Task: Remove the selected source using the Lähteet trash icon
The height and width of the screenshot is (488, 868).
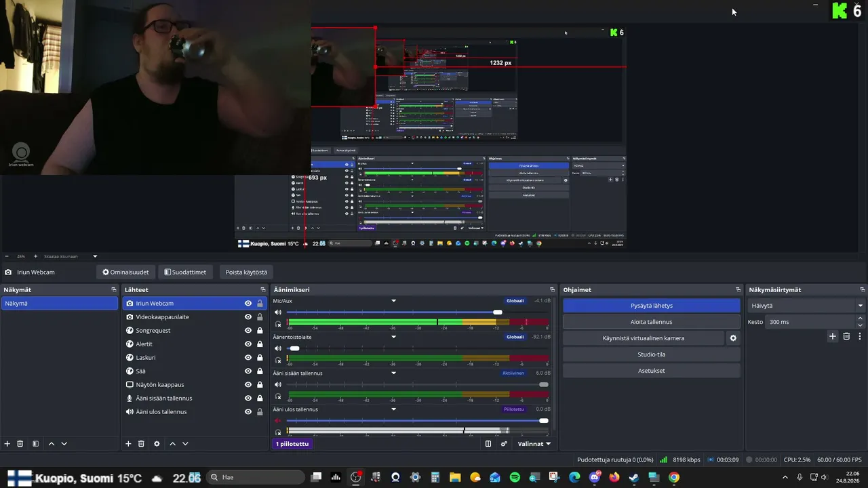Action: [141, 444]
